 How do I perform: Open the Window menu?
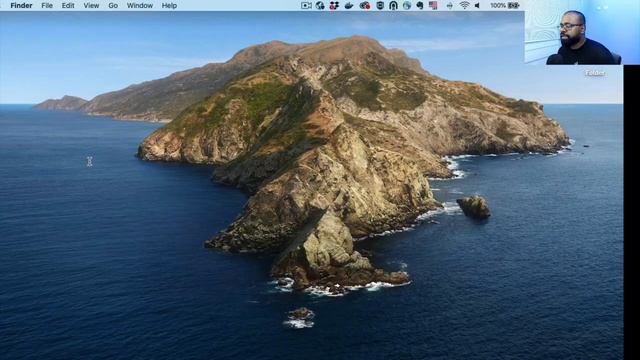140,6
